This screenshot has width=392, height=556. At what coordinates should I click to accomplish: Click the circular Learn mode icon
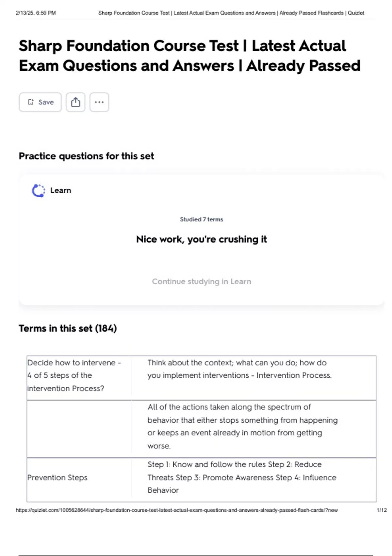[x=39, y=191]
